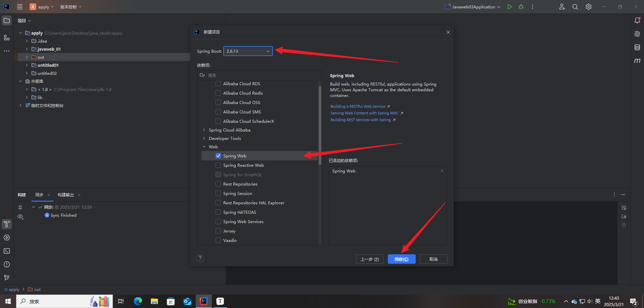
Task: Click the dependency search field
Action: tap(259, 75)
